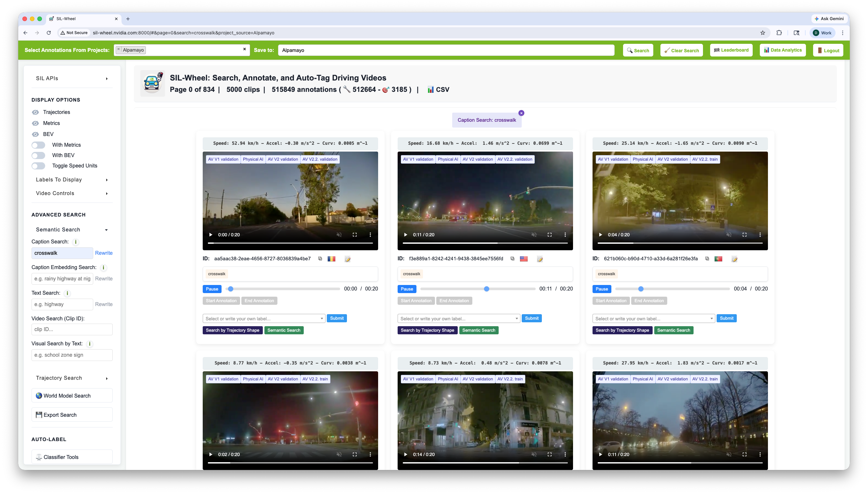Play the 52.94 km/h video clip
Image resolution: width=868 pixels, height=494 pixels.
point(211,235)
